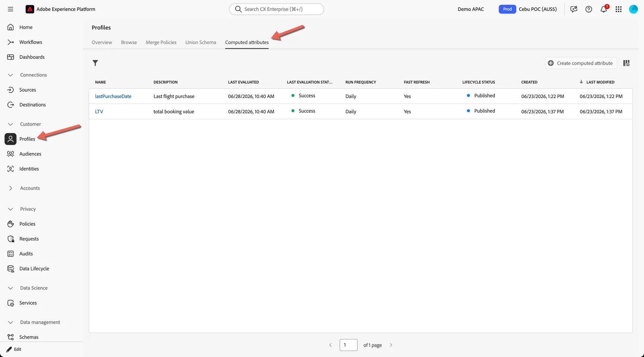
Task: Go to the next page arrow
Action: tap(391, 345)
